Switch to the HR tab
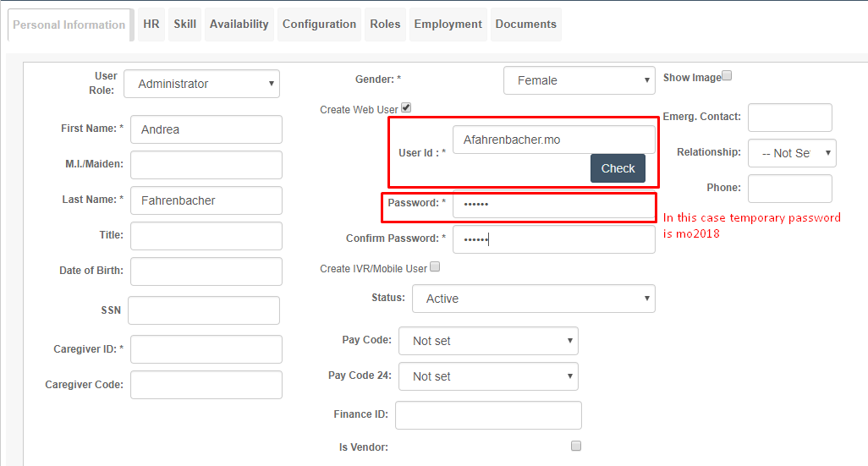 (x=151, y=25)
